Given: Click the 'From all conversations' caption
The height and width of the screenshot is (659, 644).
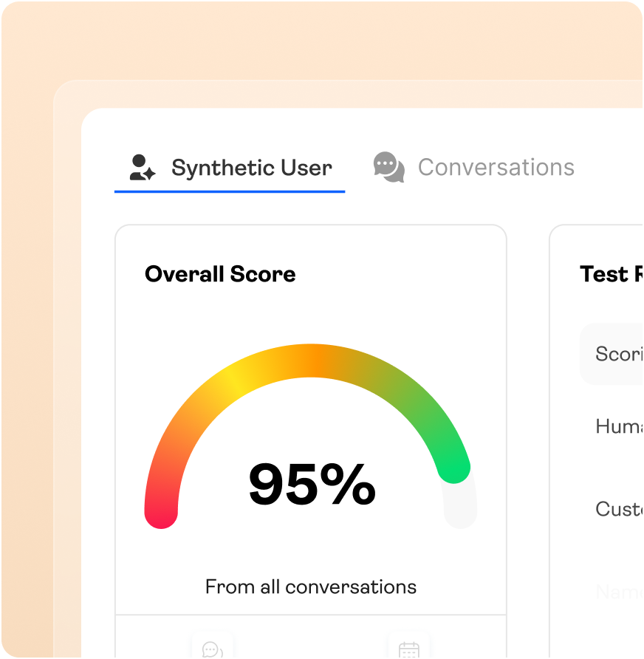Looking at the screenshot, I should tap(310, 587).
